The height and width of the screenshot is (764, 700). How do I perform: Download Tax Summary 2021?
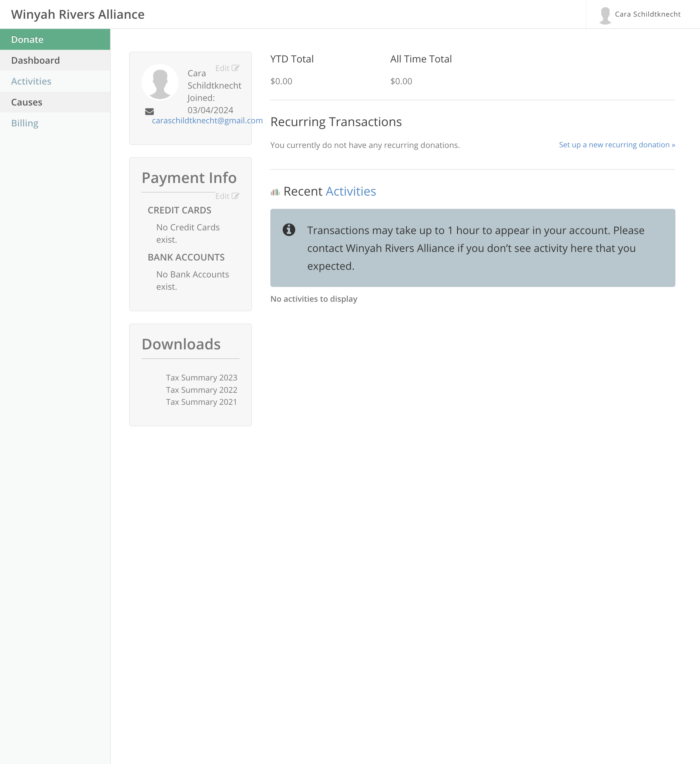coord(201,402)
